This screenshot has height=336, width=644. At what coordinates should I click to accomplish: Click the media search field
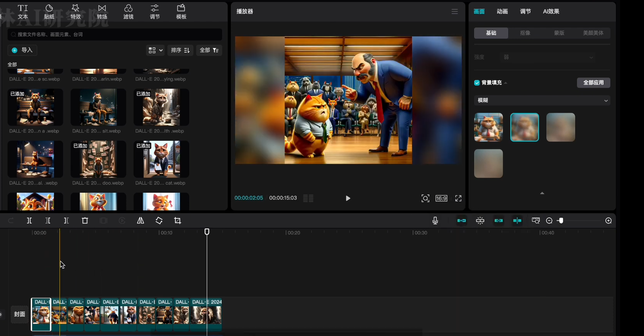click(115, 34)
